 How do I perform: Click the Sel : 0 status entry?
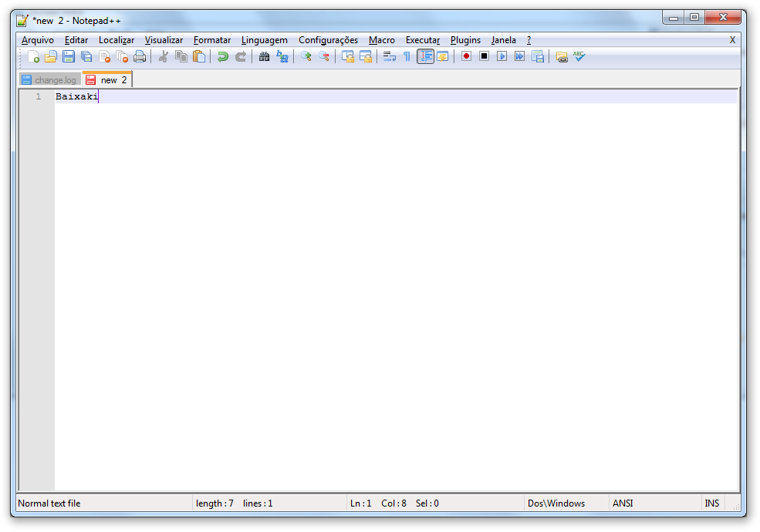click(x=427, y=503)
